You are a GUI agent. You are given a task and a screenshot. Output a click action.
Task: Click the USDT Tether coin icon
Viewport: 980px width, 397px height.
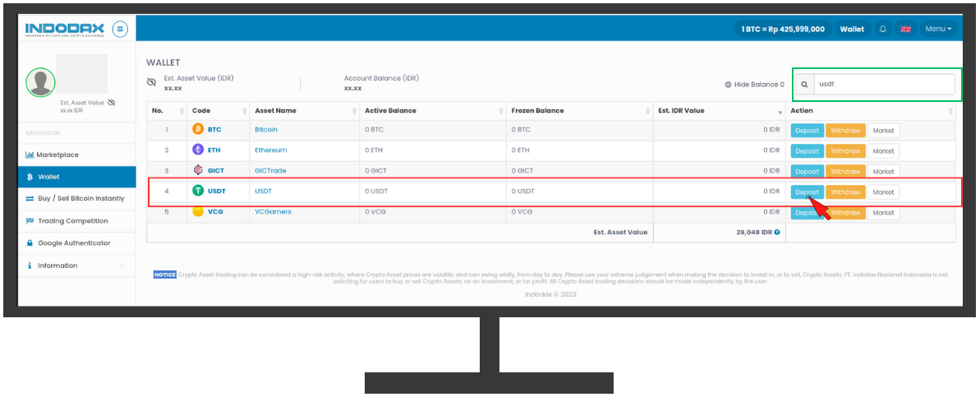pos(198,191)
